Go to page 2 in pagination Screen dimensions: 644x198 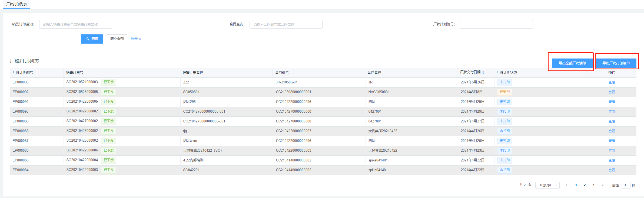click(x=585, y=185)
